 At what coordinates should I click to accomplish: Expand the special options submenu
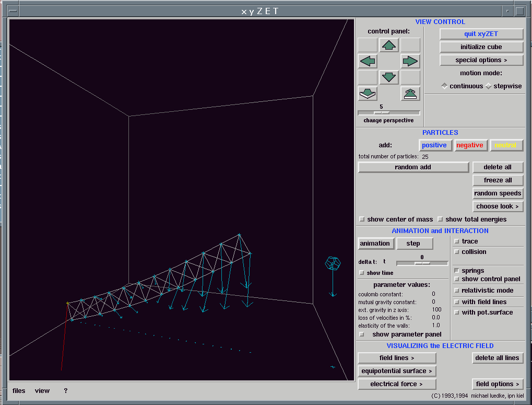pos(481,60)
